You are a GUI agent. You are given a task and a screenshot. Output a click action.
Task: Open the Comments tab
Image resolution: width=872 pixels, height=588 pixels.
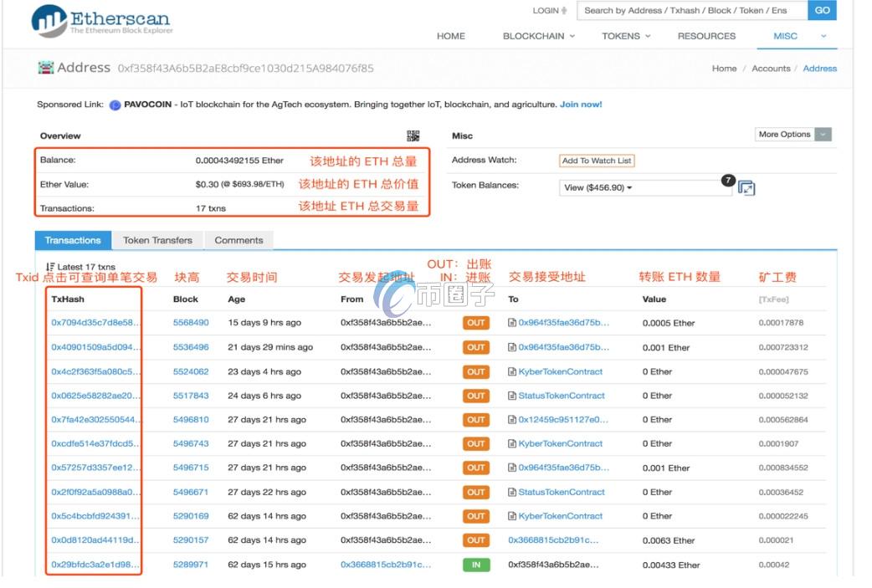239,240
